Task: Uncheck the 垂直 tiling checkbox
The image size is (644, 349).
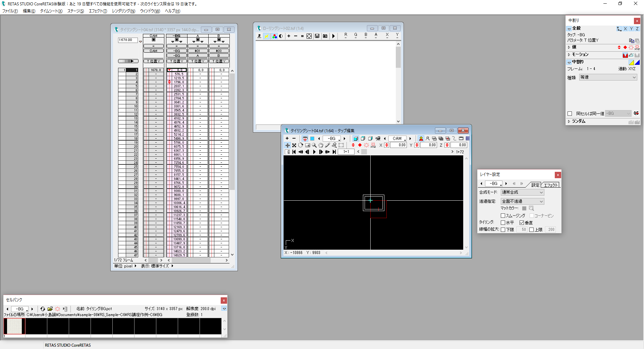Action: coord(522,223)
